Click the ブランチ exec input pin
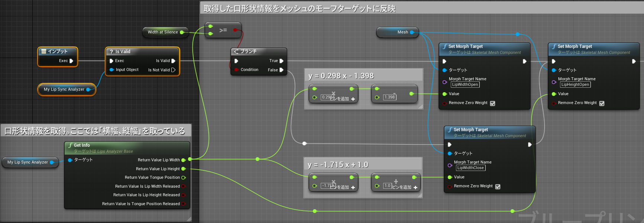The width and height of the screenshot is (644, 223). [x=236, y=61]
